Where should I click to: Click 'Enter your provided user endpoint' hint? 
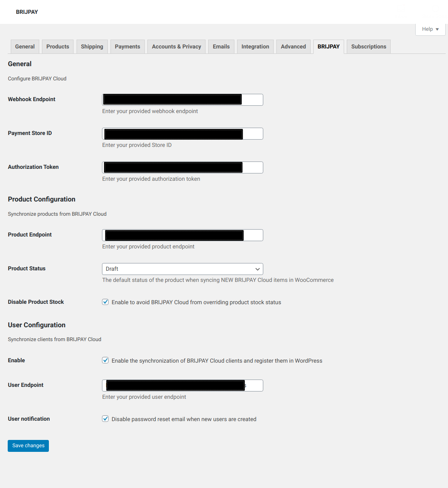coord(144,397)
